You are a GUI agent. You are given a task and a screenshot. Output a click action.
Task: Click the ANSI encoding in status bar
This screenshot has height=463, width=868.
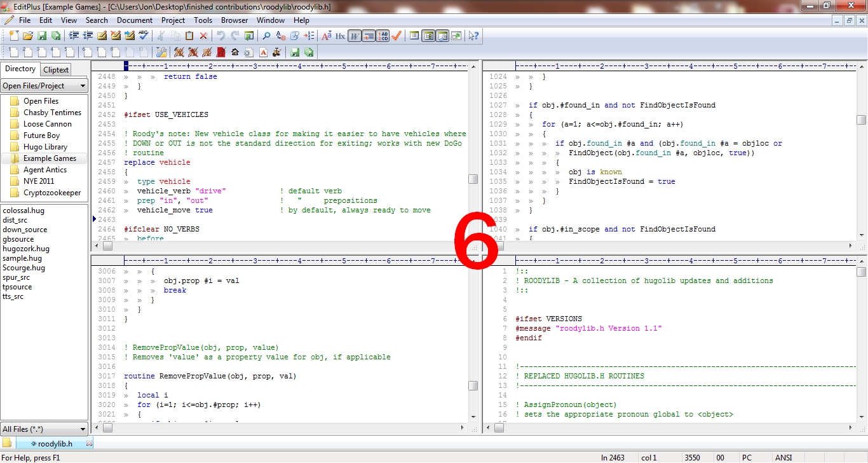coord(783,457)
